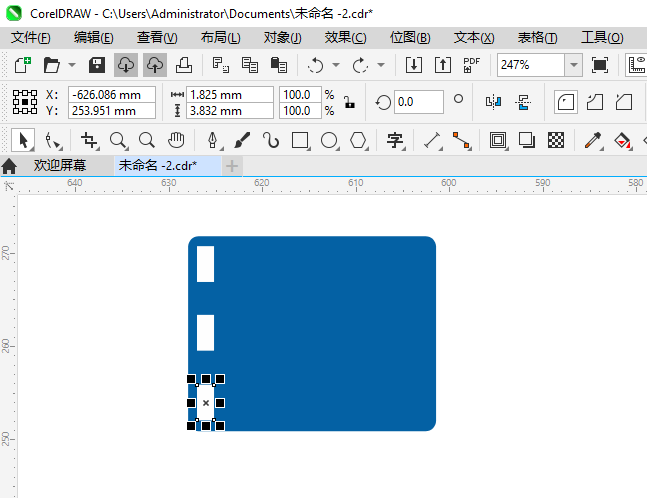The height and width of the screenshot is (498, 647).
Task: Undo the last action
Action: pyautogui.click(x=316, y=65)
